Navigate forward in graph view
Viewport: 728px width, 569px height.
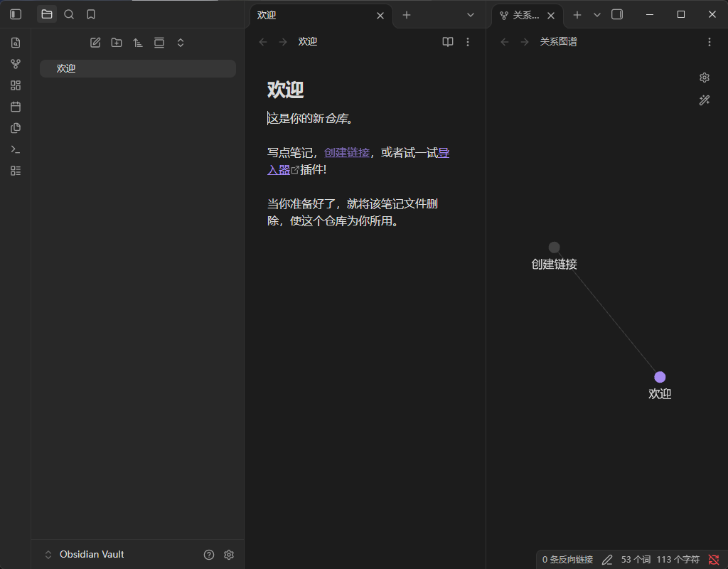(x=524, y=42)
